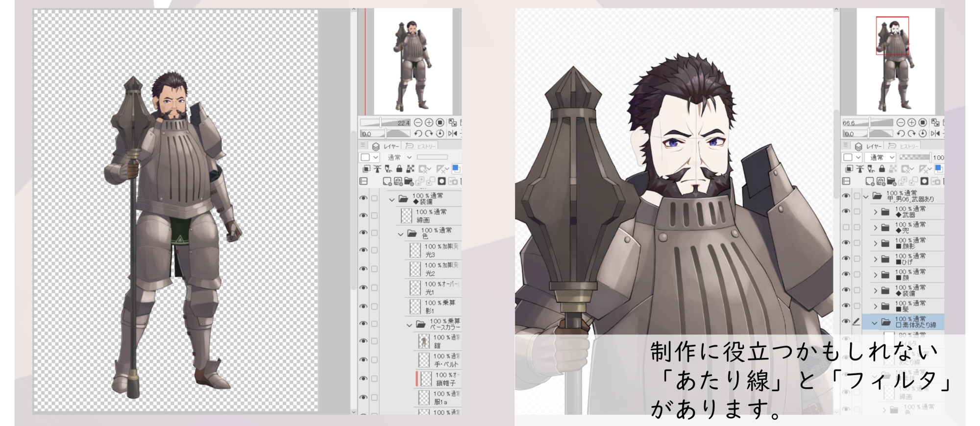Click the red-framed navigator thumbnail preview
980x426 pixels.
[x=892, y=36]
